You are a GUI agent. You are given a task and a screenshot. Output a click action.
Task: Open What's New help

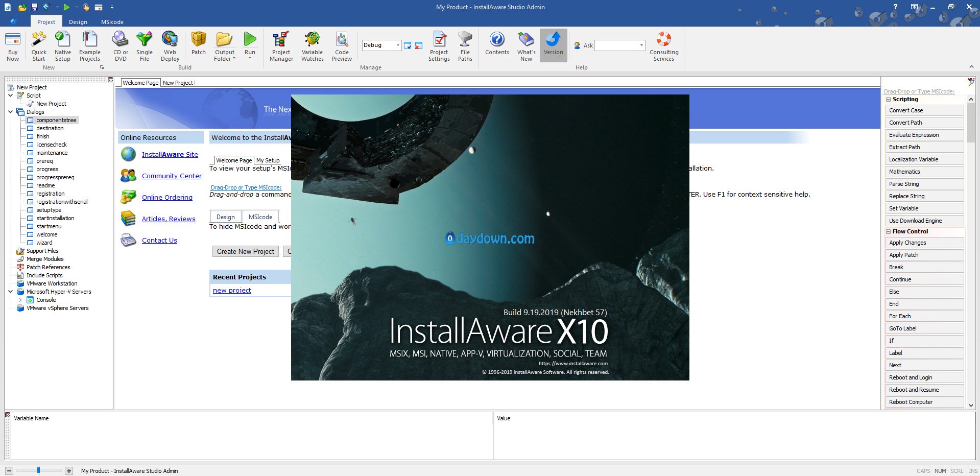click(526, 46)
